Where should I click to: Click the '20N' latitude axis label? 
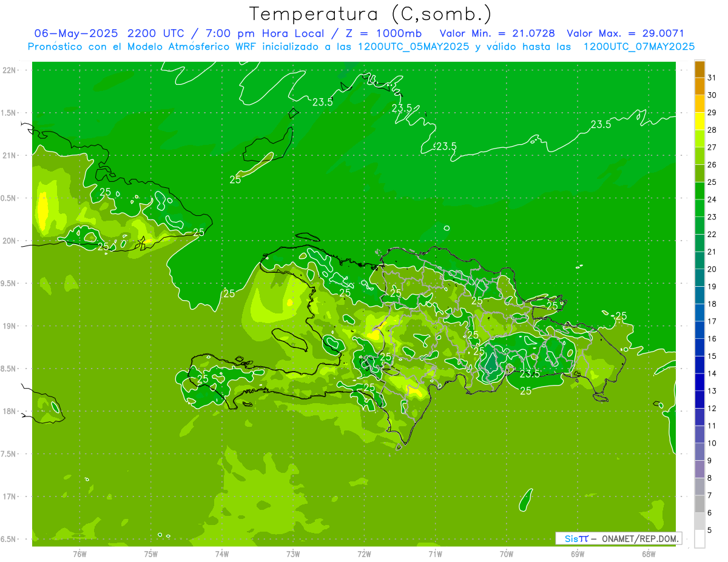click(9, 241)
